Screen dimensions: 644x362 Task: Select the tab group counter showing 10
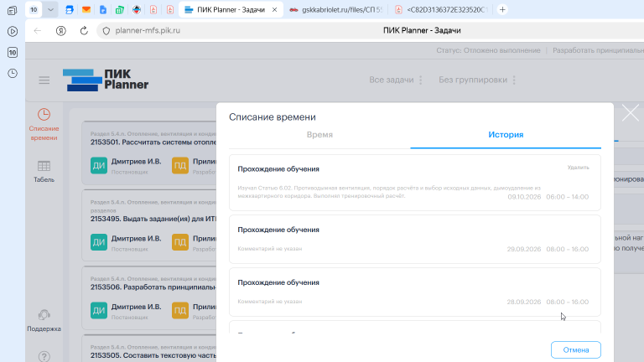(x=34, y=9)
